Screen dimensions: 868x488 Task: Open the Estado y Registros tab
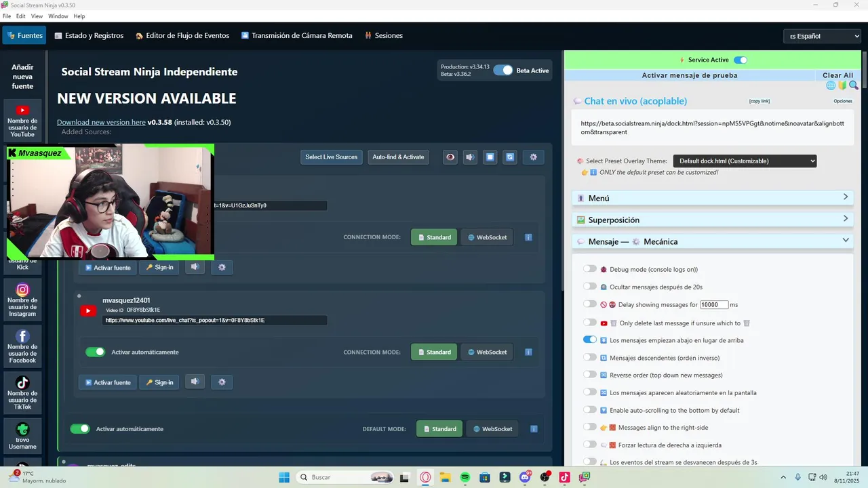click(x=89, y=35)
